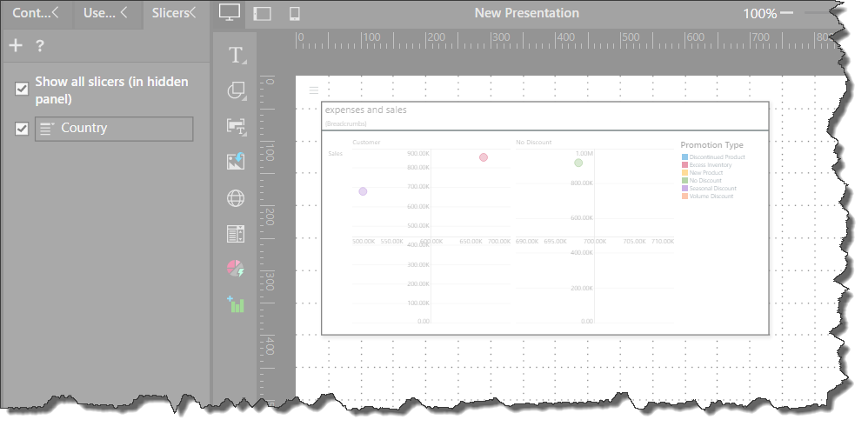Click the No Discount chart panel label

534,143
